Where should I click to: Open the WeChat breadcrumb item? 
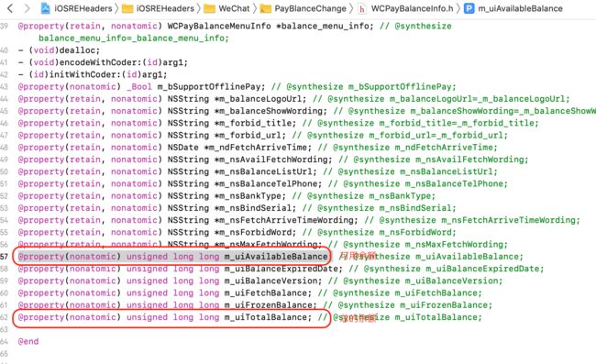pos(234,8)
